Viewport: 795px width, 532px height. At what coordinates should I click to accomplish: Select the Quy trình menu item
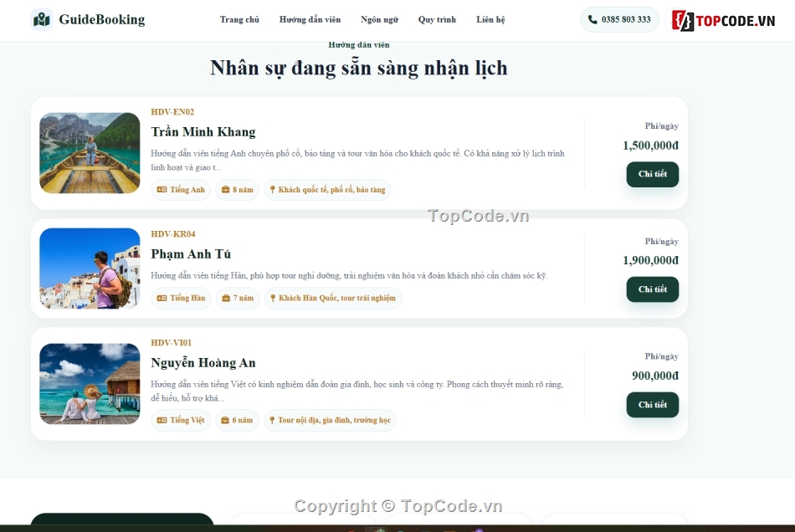437,20
